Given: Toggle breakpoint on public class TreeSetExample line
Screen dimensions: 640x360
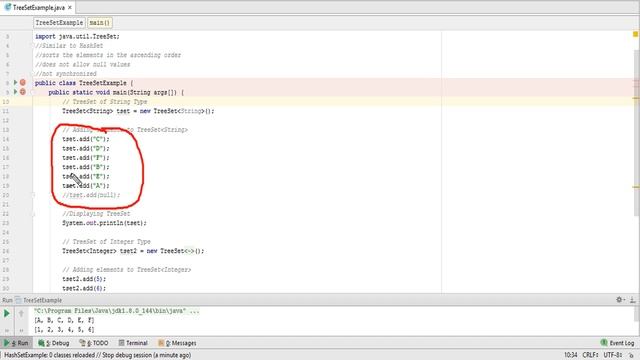Looking at the screenshot, I should click(x=23, y=82).
